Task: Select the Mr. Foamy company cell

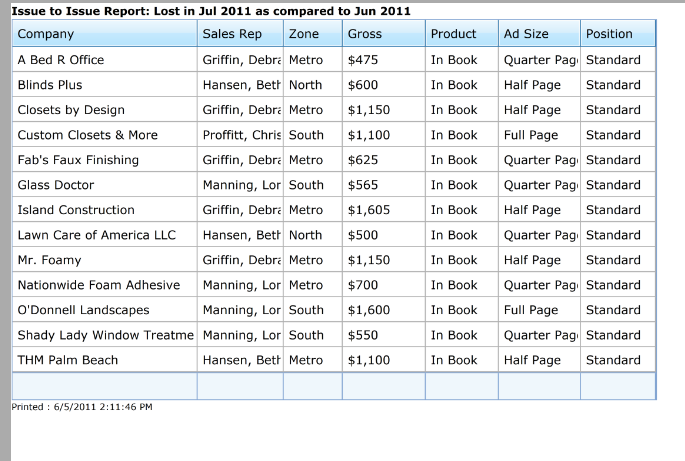Action: [x=50, y=260]
